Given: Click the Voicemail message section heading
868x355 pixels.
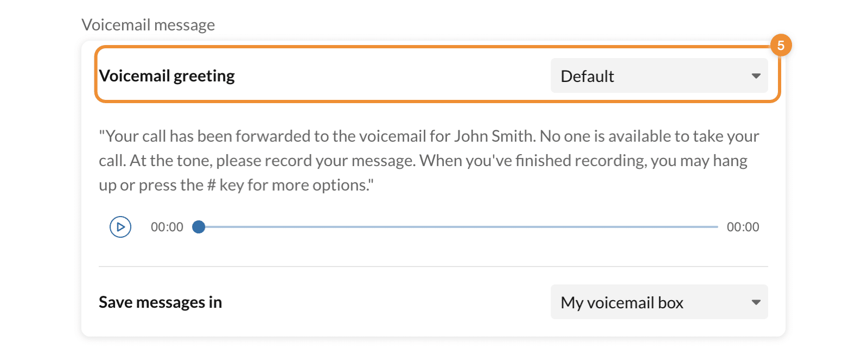Looking at the screenshot, I should 148,25.
